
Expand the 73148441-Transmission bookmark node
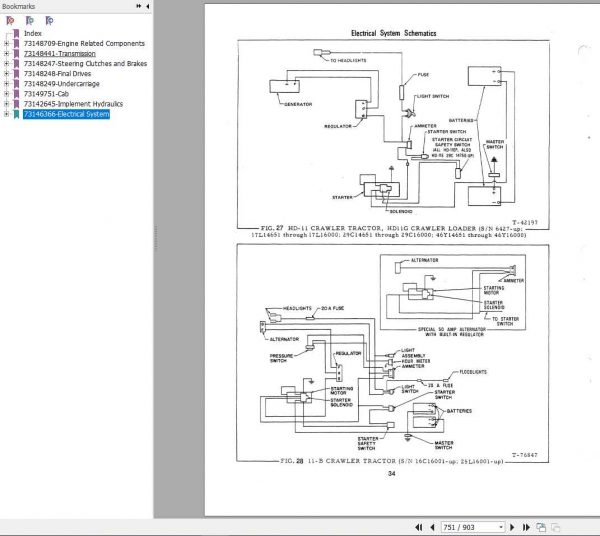coord(6,54)
